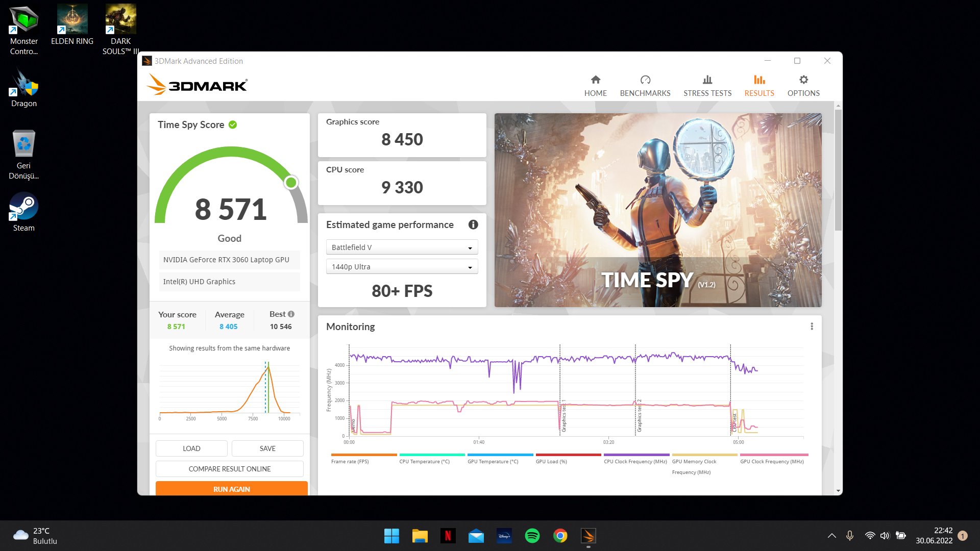This screenshot has height=551, width=980.
Task: Expand the 1440p Ultra resolution dropdown
Action: tap(402, 267)
